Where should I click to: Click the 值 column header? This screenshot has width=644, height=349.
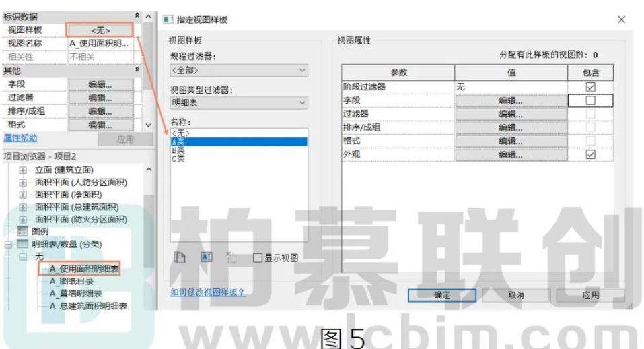[x=511, y=72]
